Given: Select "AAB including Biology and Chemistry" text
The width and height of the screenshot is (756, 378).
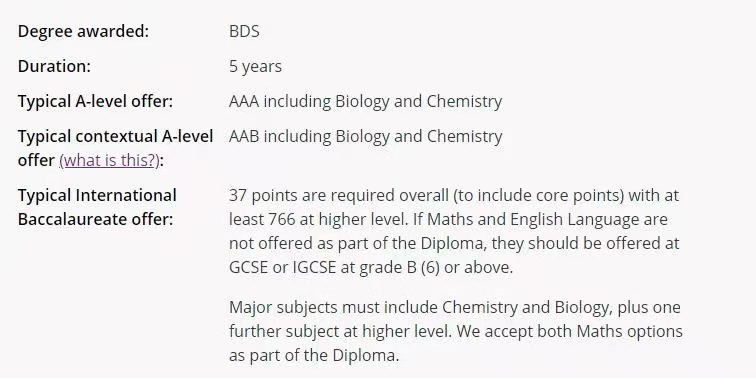Looking at the screenshot, I should point(365,136).
